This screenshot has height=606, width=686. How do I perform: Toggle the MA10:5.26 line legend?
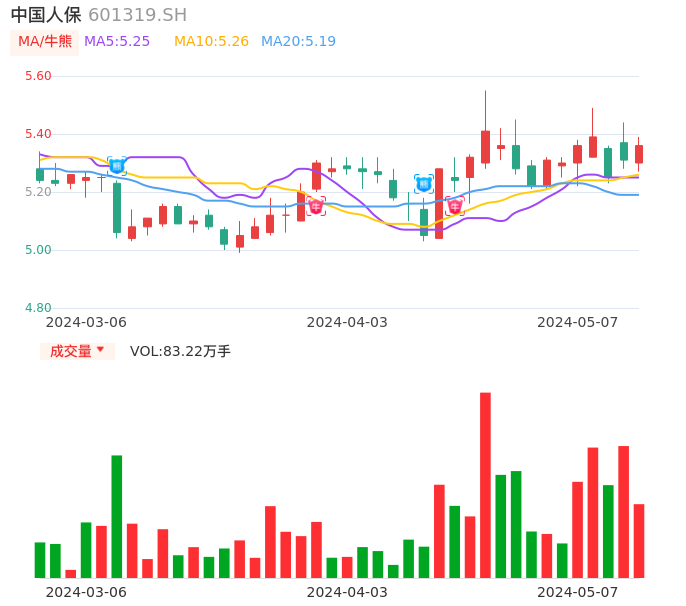click(211, 42)
